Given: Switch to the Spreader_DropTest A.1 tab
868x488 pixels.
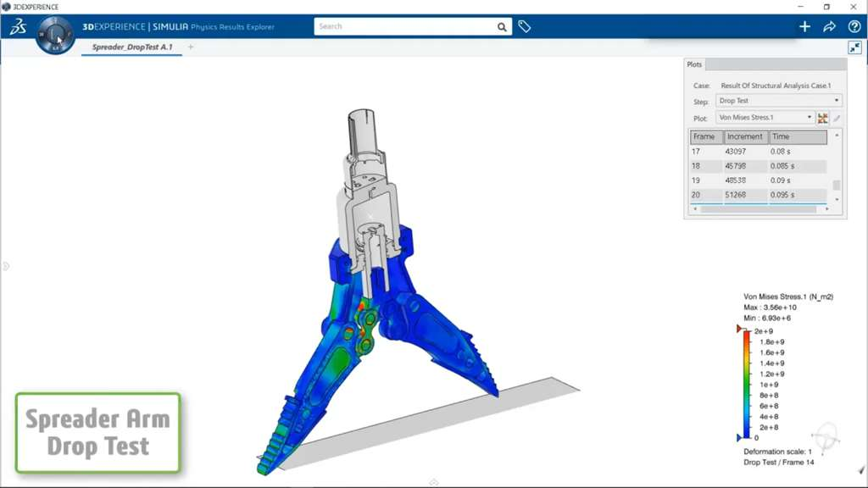Looking at the screenshot, I should pos(131,47).
